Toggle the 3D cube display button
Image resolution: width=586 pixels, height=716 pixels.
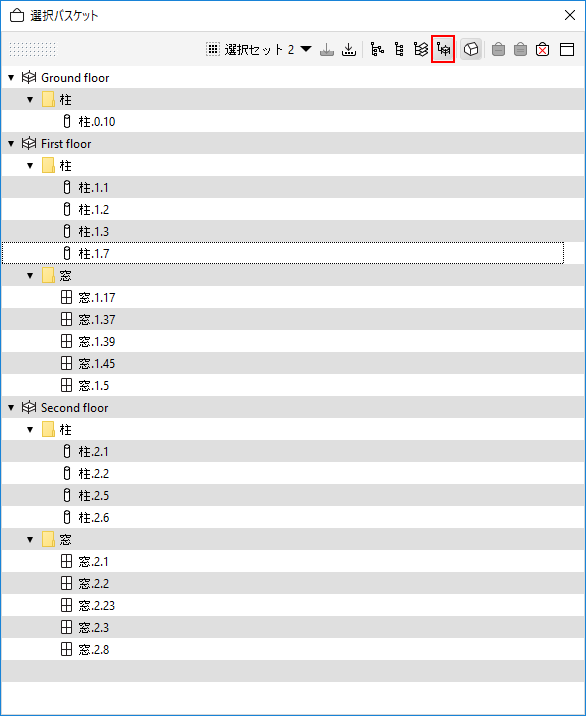point(471,49)
